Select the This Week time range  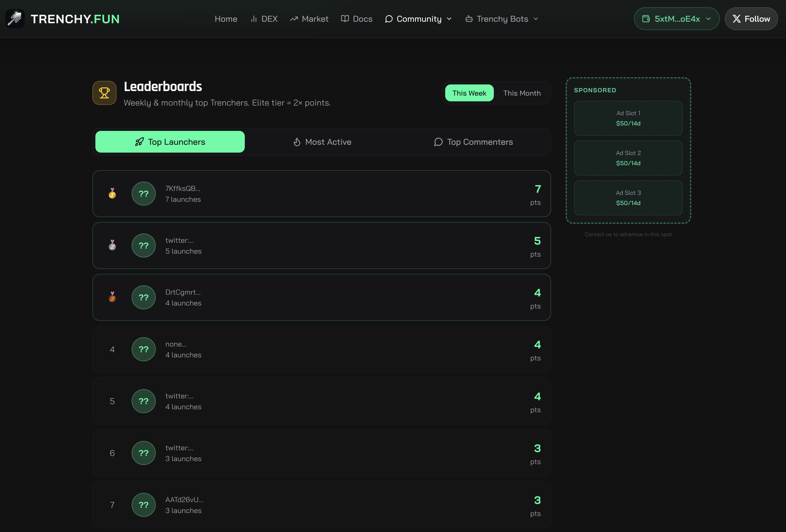[469, 93]
